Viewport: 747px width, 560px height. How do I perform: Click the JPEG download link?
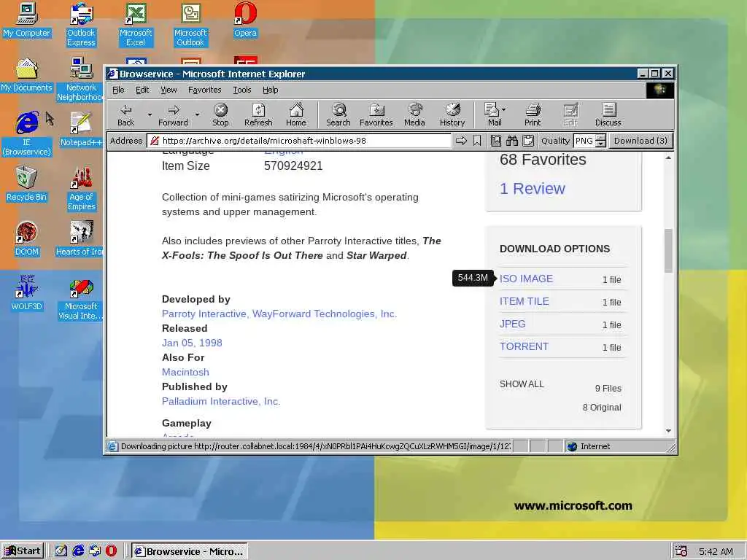point(513,324)
